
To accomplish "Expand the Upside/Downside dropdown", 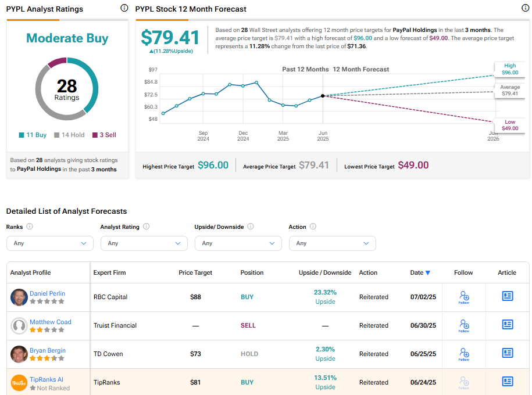I will click(238, 243).
